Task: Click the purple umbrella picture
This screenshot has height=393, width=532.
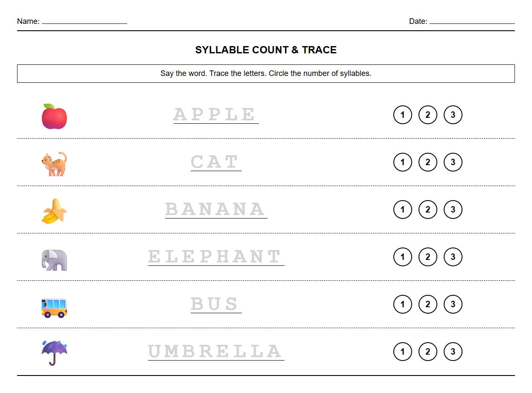Action: (x=54, y=353)
